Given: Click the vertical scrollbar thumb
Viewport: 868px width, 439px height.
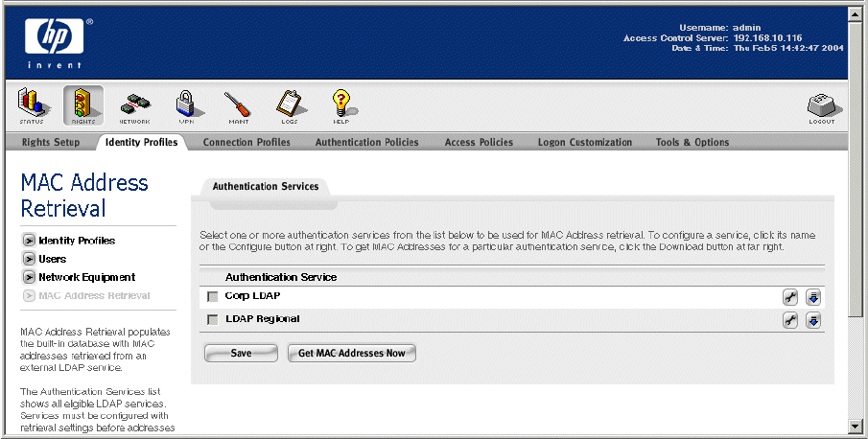Looking at the screenshot, I should 856,170.
